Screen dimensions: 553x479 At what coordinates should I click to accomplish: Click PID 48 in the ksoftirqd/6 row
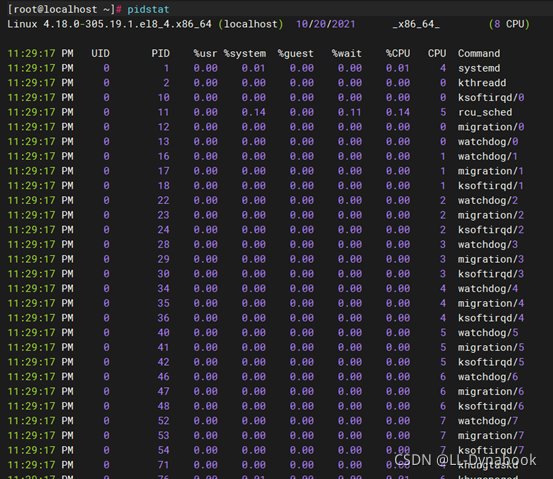164,406
